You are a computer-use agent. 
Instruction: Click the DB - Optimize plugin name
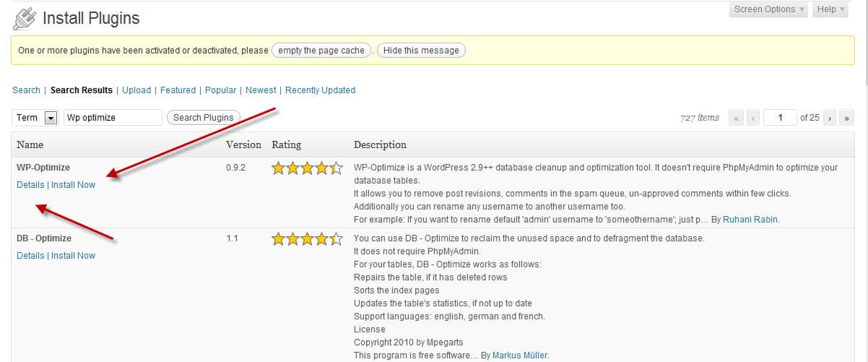tap(44, 238)
